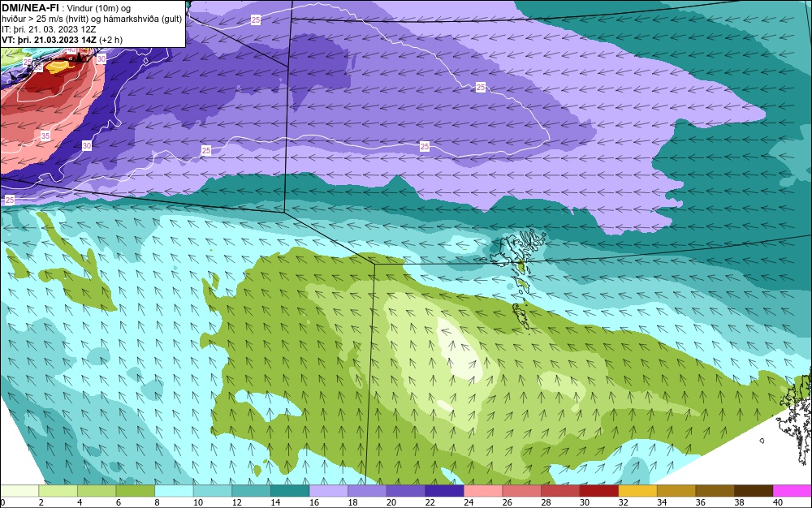The height and width of the screenshot is (508, 812).
Task: Select the 8–10 m/s light cyan legend swatch
Action: pyautogui.click(x=174, y=491)
